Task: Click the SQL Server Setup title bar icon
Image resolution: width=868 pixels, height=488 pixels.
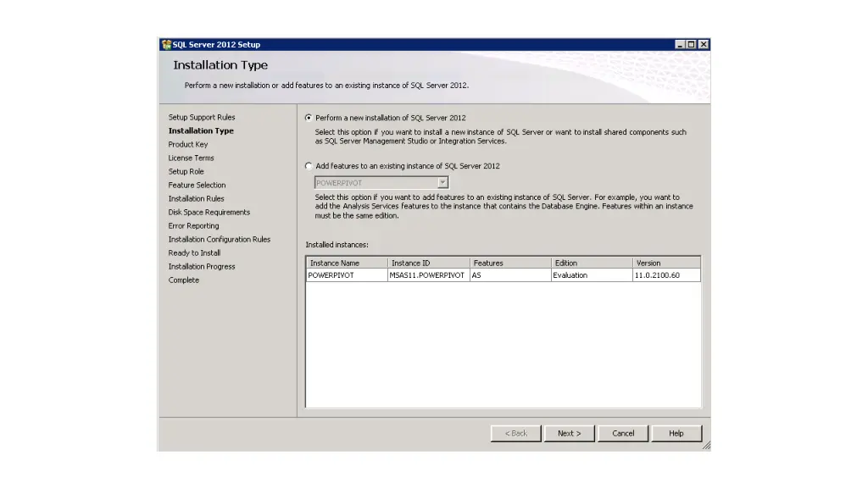Action: [166, 45]
